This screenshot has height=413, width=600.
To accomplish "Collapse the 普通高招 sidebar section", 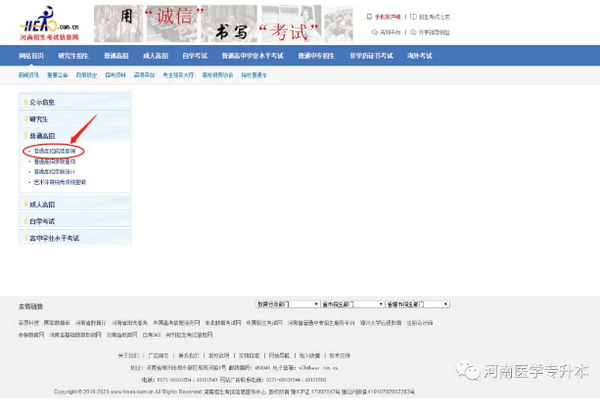I will point(43,135).
